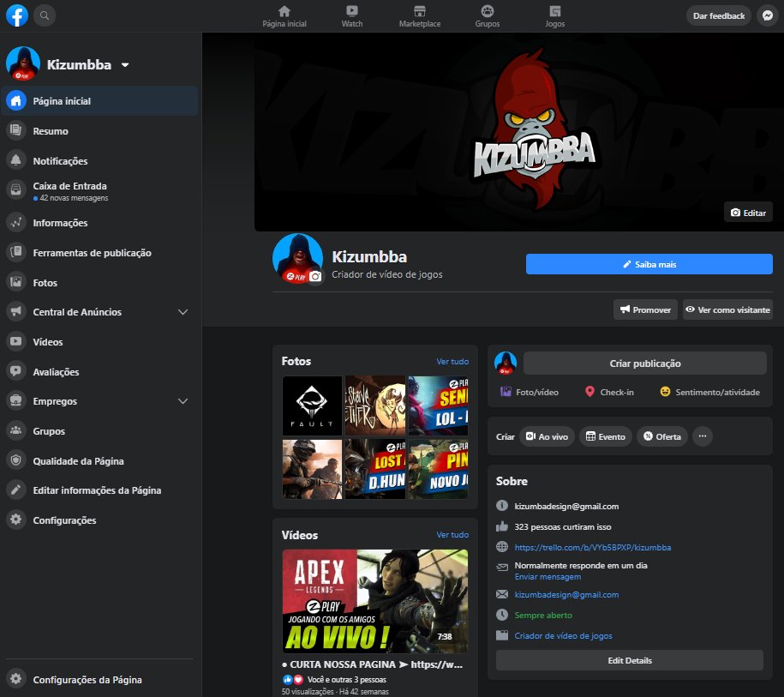Click Ver como visitante button
The image size is (784, 697).
tap(727, 309)
